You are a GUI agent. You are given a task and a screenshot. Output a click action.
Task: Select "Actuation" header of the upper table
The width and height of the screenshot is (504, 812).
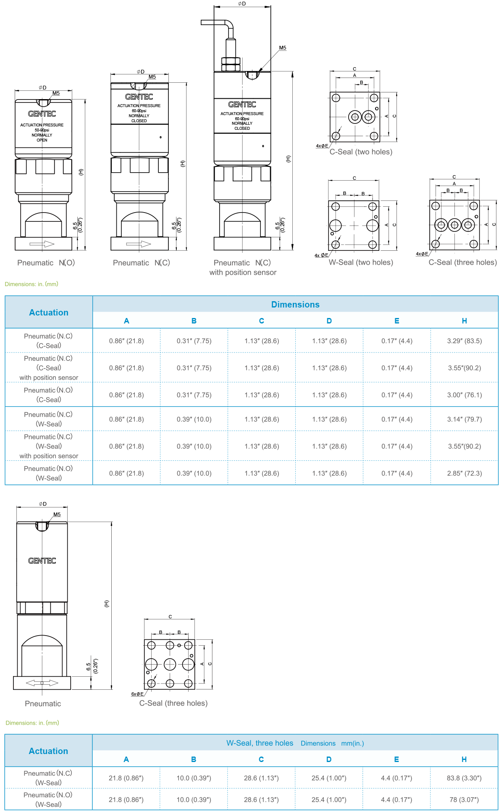49,313
